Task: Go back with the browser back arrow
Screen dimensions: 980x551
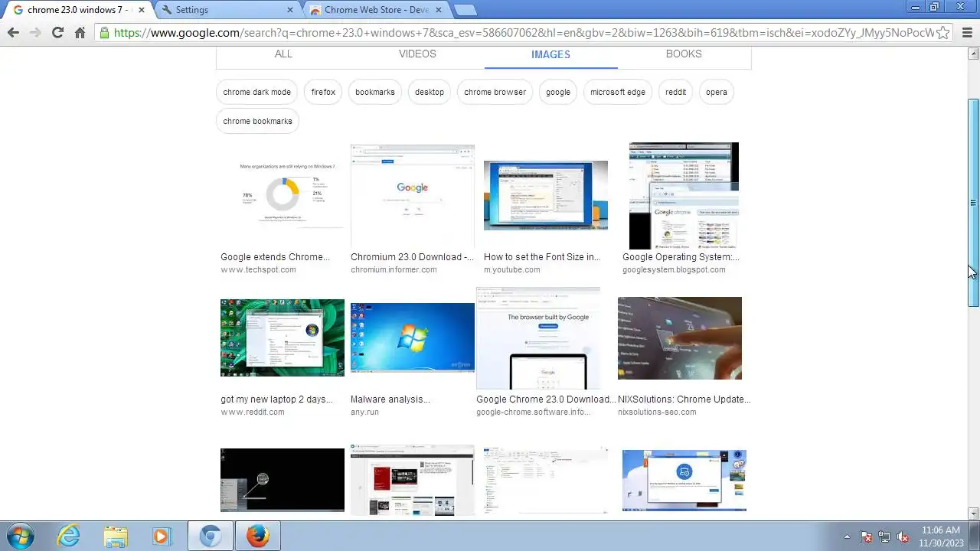Action: [13, 33]
